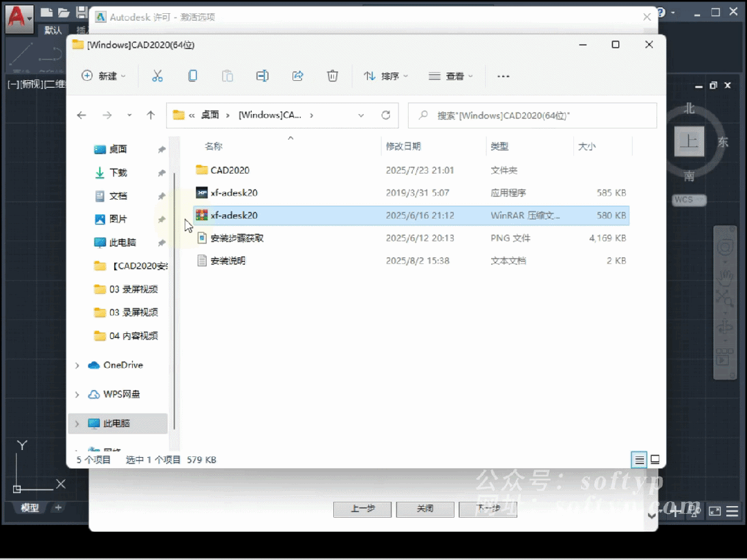This screenshot has height=560, width=747.
Task: Expand 此电脑 tree node at bottom
Action: 77,424
